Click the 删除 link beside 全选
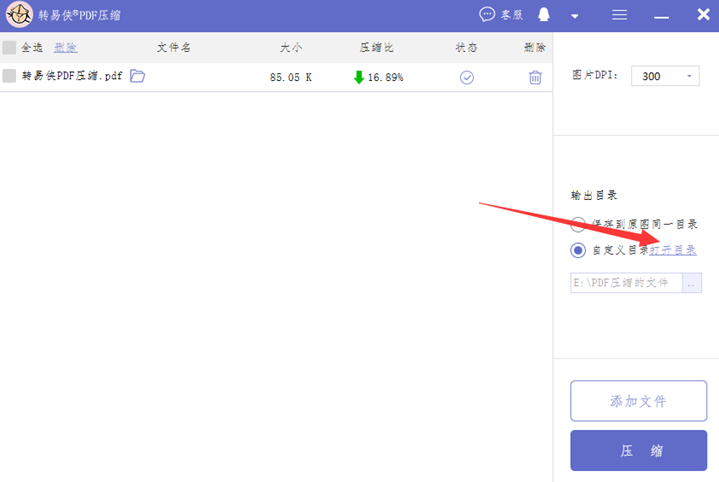This screenshot has height=482, width=719. [66, 47]
